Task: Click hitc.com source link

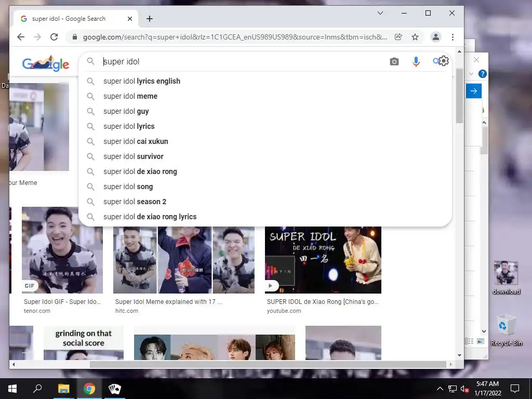Action: coord(127,311)
